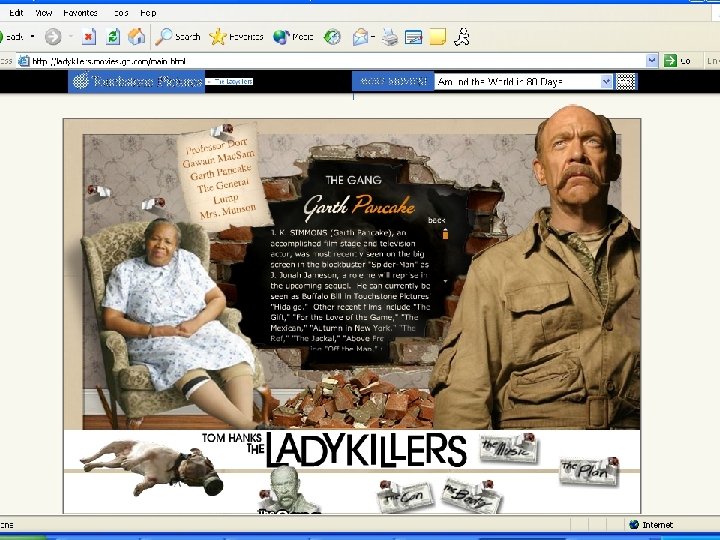
Task: Click the checkered go button beside movie dropdown
Action: click(x=626, y=82)
